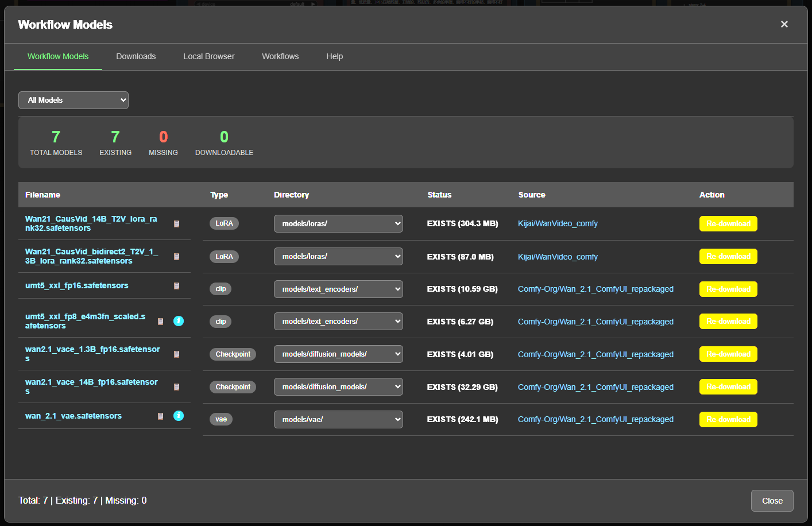Viewport: 812px width, 526px height.
Task: Click clip badge for umt5_xxl_fp16 row
Action: click(x=221, y=289)
